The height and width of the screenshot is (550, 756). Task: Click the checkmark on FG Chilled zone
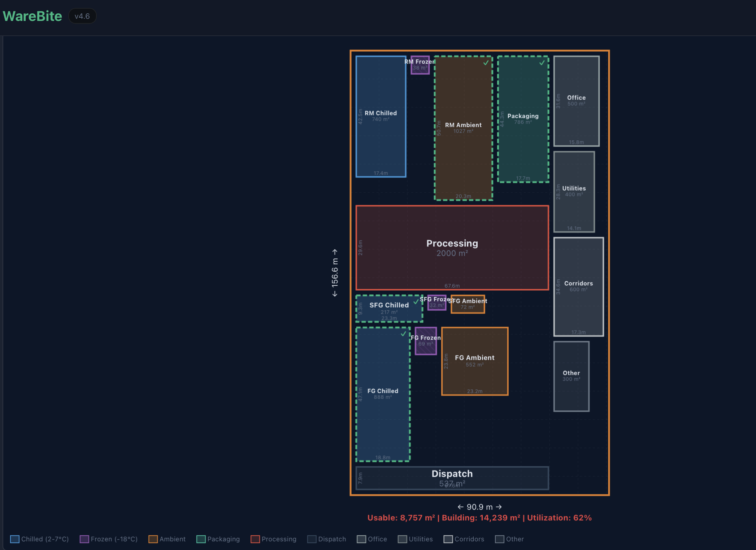pos(403,334)
